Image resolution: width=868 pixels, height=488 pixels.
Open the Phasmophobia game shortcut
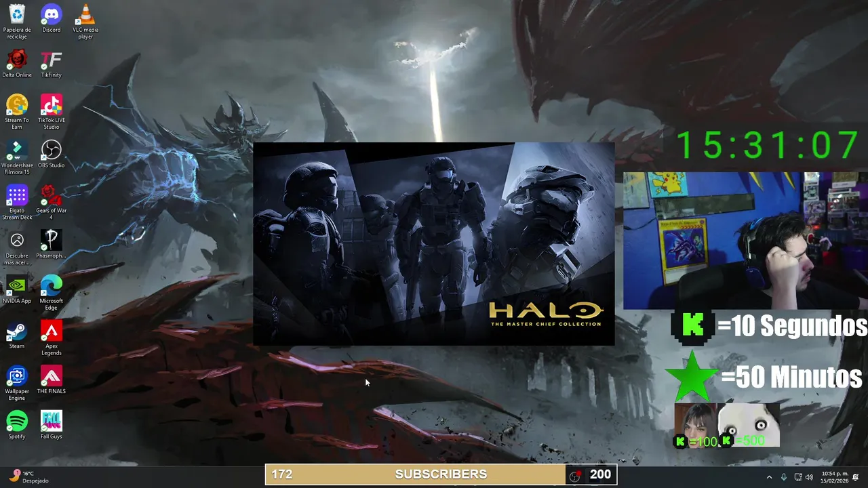click(x=51, y=245)
